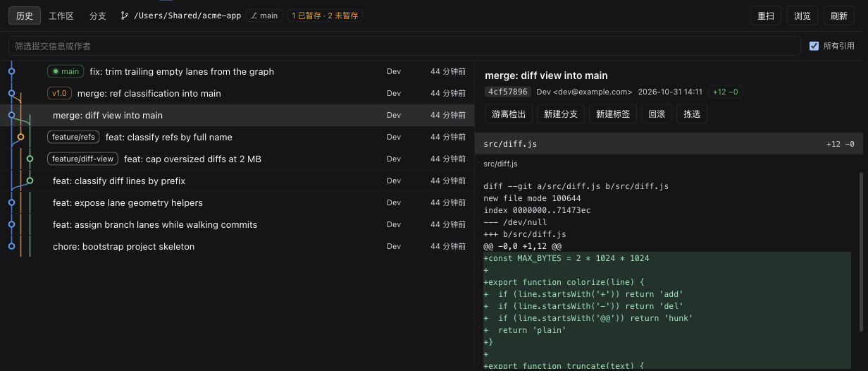Click the branch icon beside repository path

(x=125, y=16)
